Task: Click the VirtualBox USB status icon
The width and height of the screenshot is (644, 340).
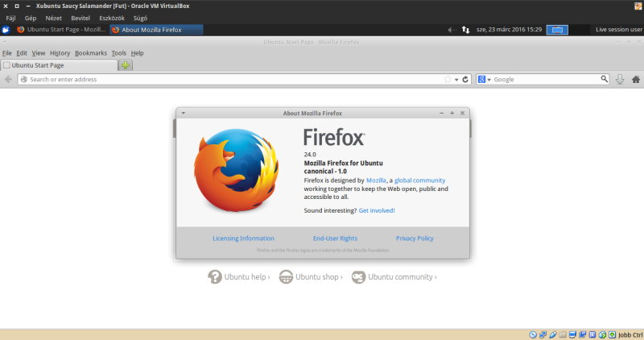Action: (x=553, y=334)
